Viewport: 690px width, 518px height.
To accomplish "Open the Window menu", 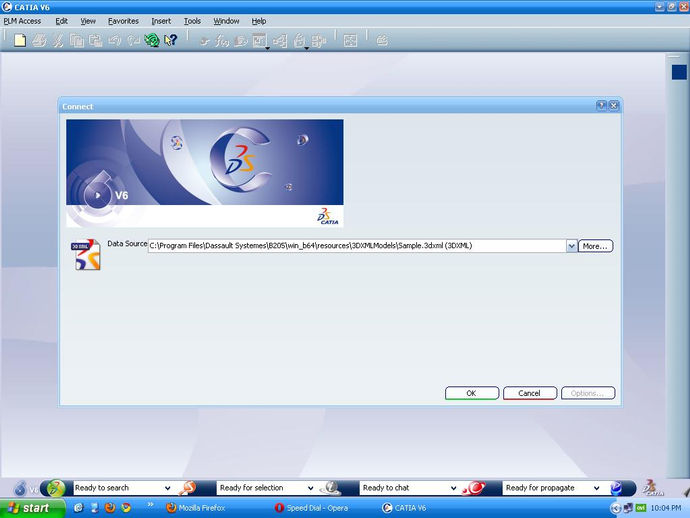I will coord(226,21).
